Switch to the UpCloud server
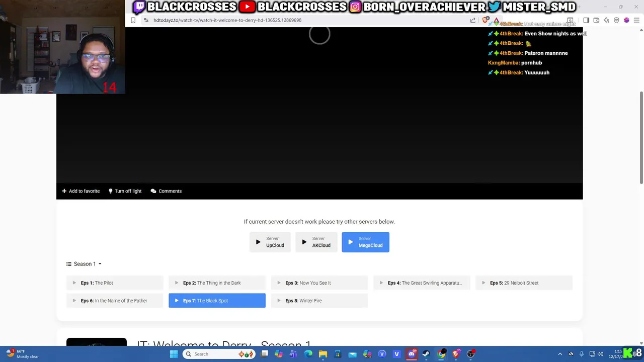This screenshot has width=644, height=362. (270, 242)
